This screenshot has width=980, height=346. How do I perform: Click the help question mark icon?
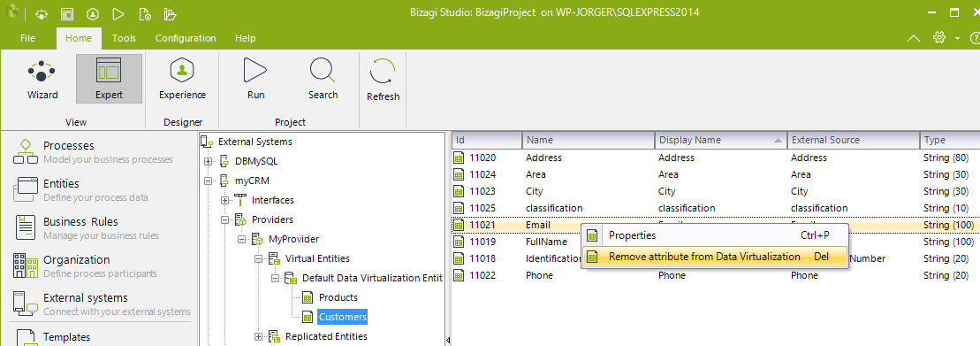coord(975,38)
